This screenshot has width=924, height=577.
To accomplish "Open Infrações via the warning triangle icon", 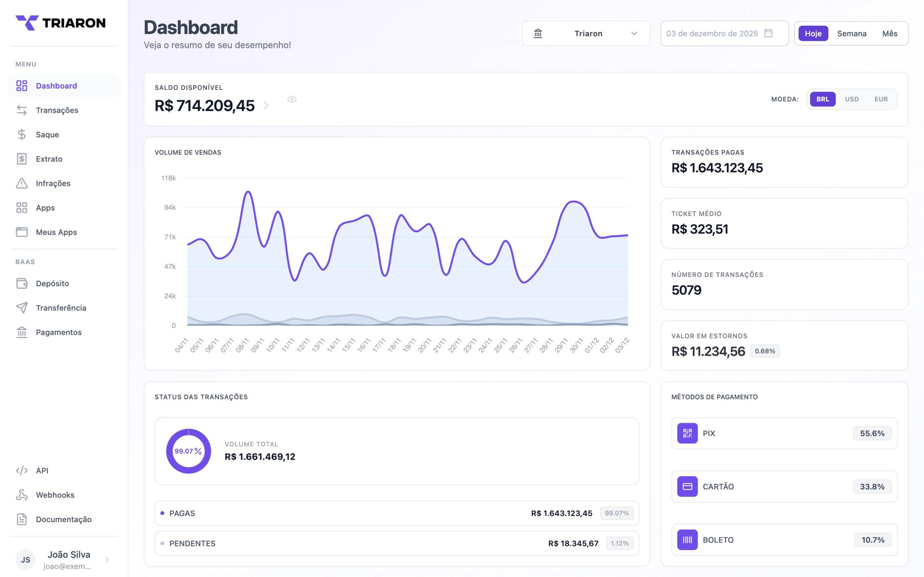I will [22, 183].
